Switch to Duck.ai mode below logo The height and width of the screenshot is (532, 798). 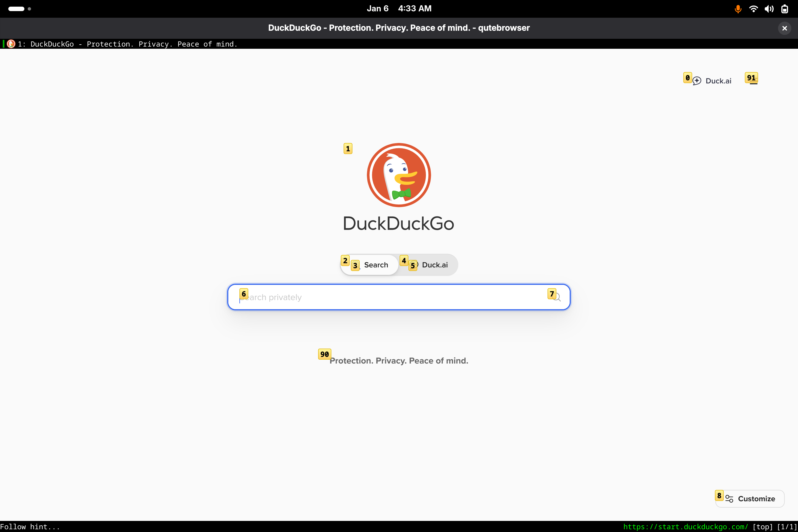[429, 265]
